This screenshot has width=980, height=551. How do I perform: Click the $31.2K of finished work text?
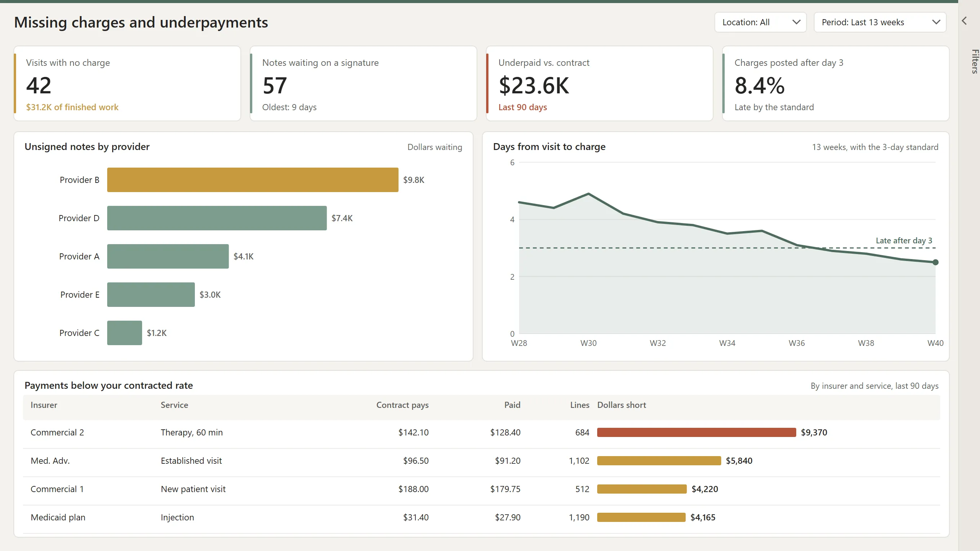click(72, 107)
